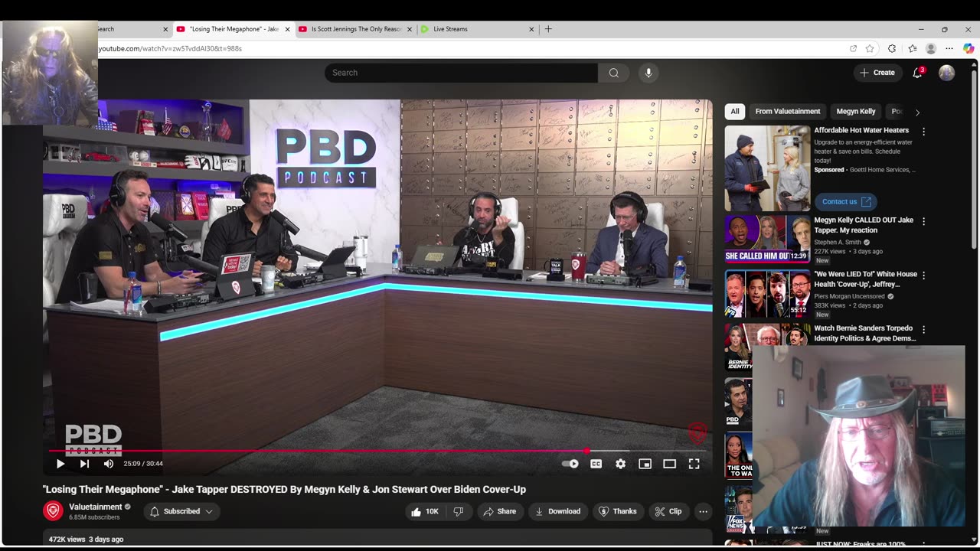Mute the video player volume
The image size is (980, 551).
tap(109, 464)
